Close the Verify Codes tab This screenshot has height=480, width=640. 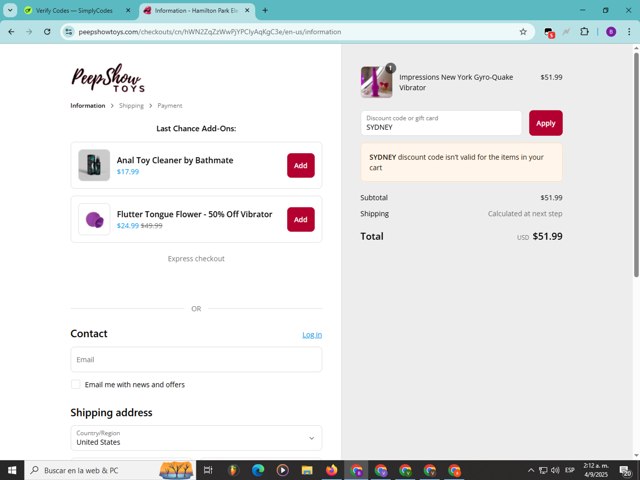(x=128, y=11)
